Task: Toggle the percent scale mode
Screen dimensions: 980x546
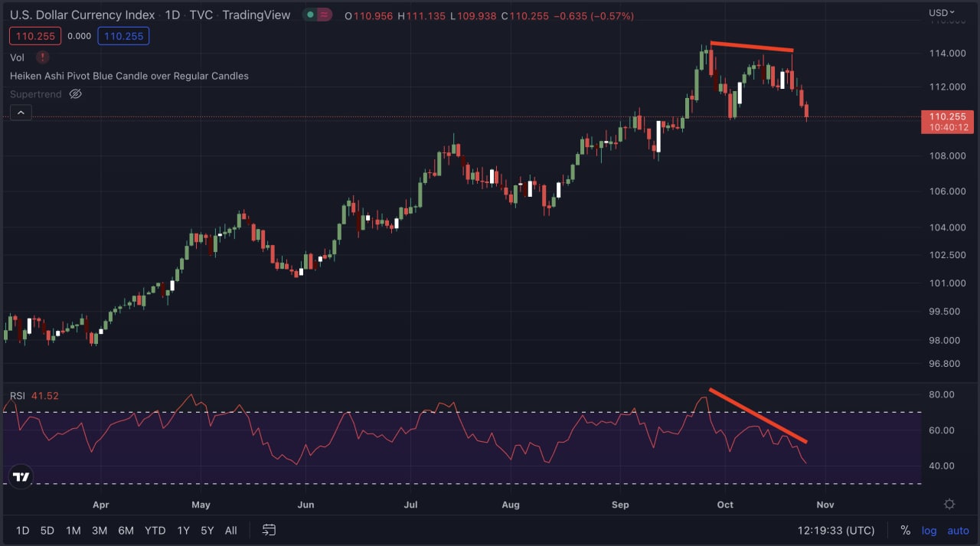Action: click(x=906, y=530)
